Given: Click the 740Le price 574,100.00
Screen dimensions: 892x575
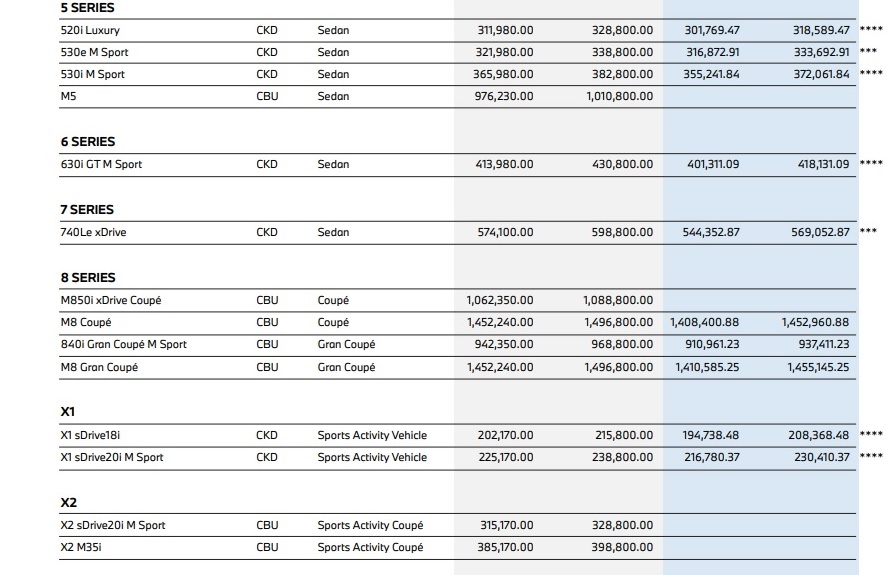Looking at the screenshot, I should 505,232.
